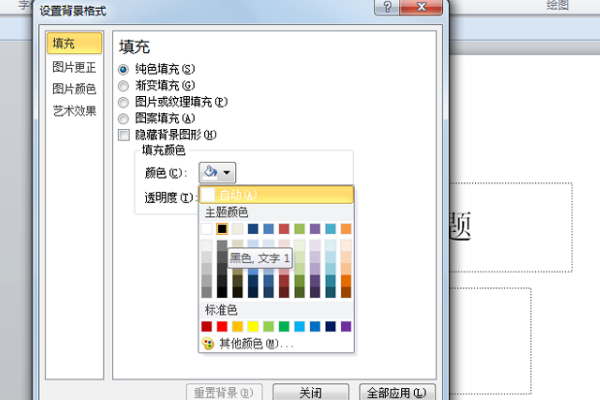Select purple accent theme color swatch
Screen dimensions: 600x400
coord(315,229)
